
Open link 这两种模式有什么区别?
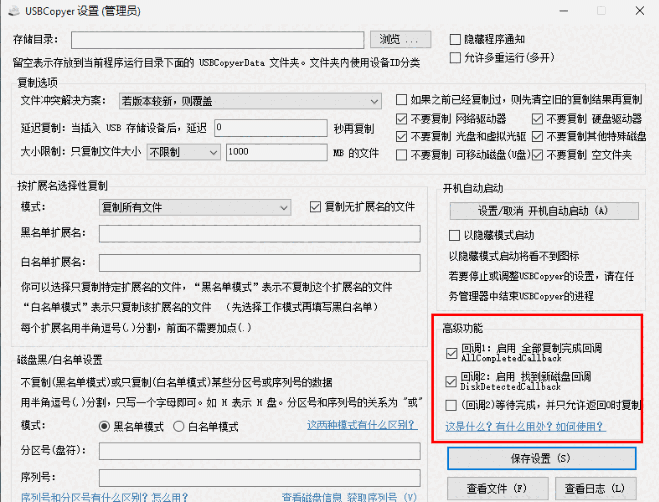[362, 425]
